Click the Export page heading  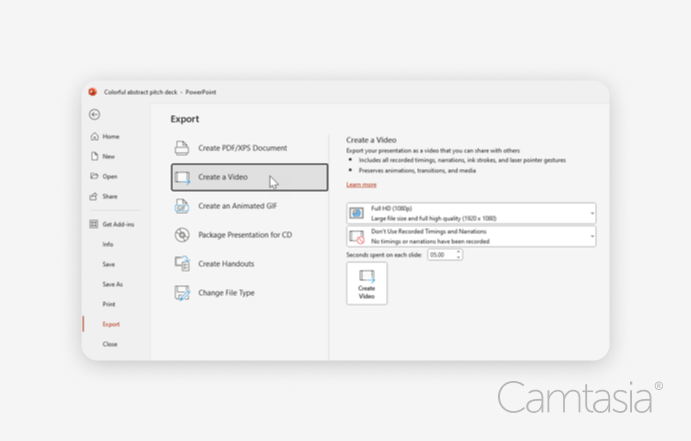(185, 119)
